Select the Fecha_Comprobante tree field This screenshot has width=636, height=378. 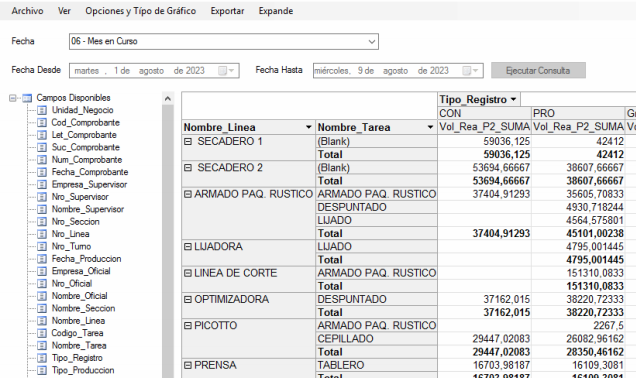pyautogui.click(x=90, y=172)
